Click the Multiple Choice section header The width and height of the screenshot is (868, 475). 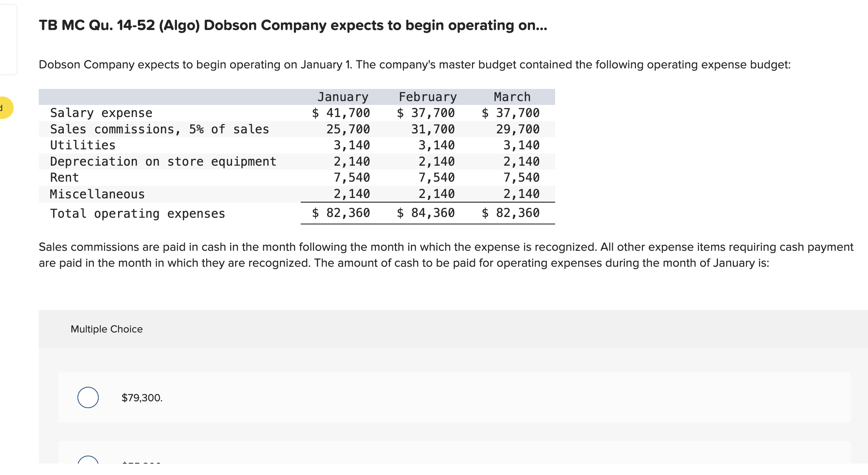[x=107, y=328]
